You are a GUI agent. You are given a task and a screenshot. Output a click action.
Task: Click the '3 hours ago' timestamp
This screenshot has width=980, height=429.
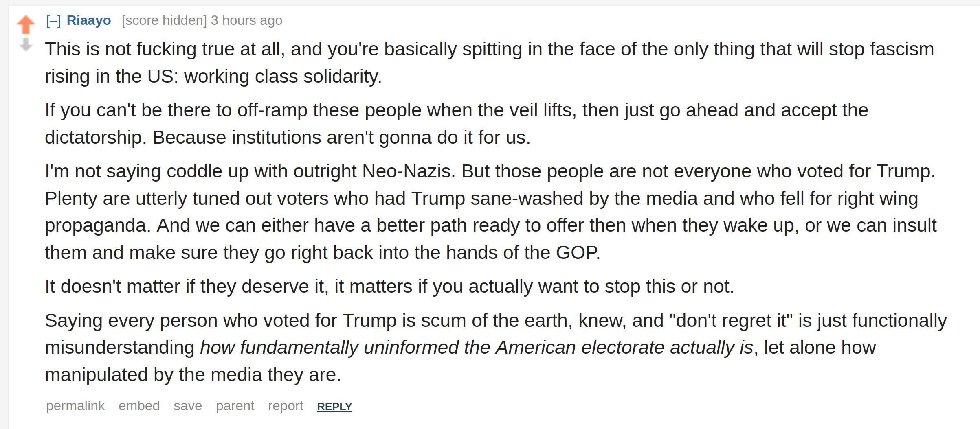[246, 20]
